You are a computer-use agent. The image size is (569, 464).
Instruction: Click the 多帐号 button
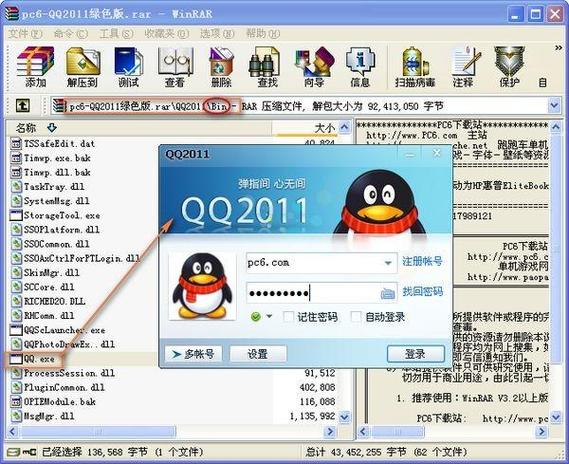193,354
